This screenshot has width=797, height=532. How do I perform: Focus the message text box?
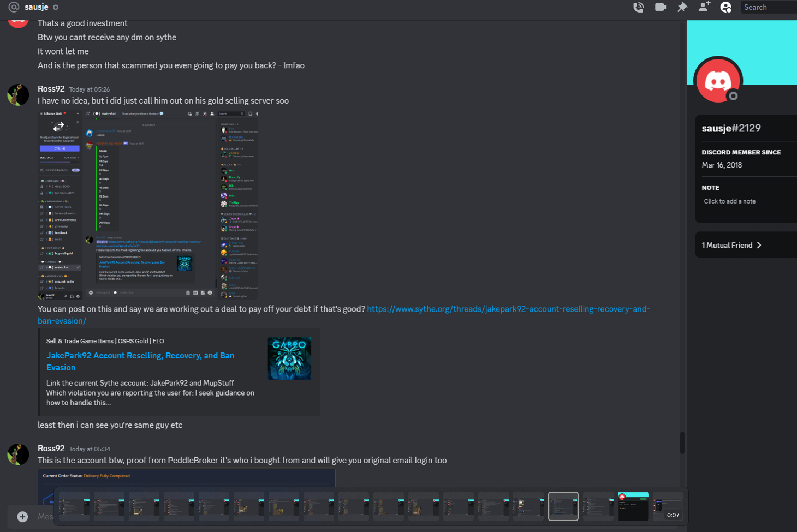[45, 516]
